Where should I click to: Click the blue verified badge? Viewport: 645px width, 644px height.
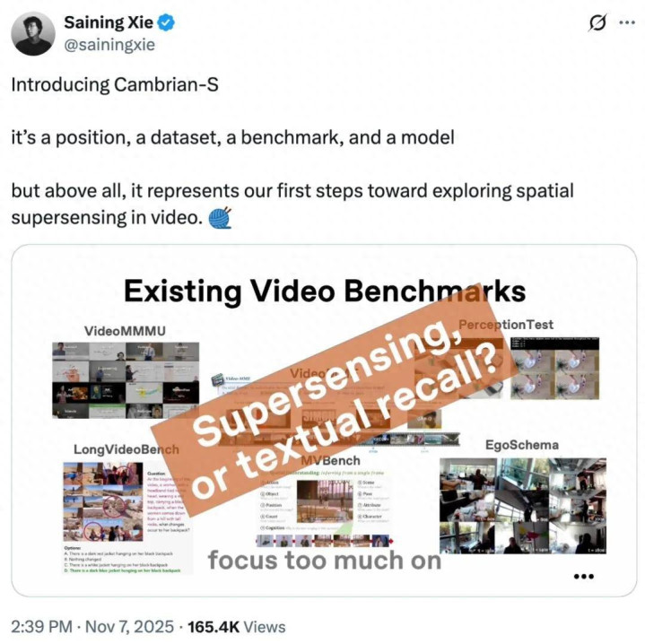pos(166,22)
